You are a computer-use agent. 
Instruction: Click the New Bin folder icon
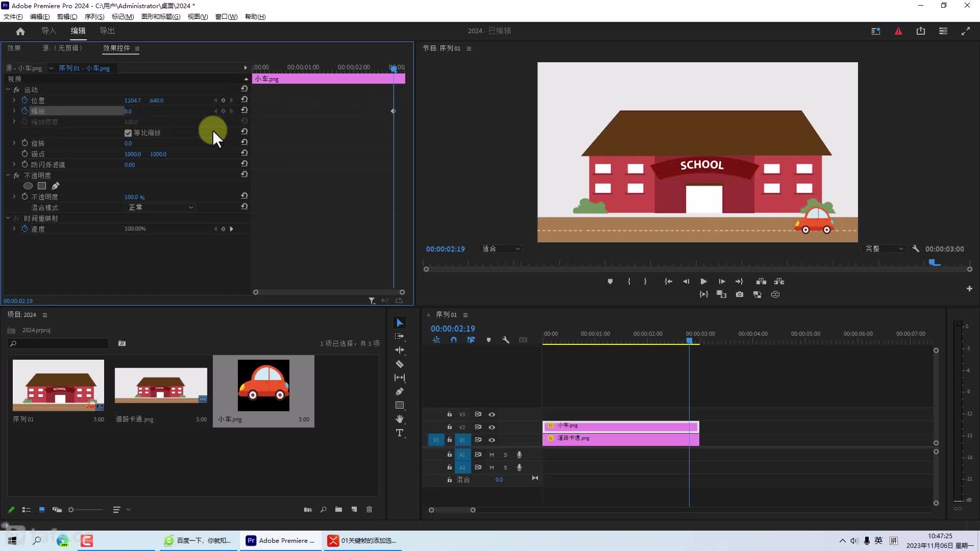pyautogui.click(x=338, y=509)
